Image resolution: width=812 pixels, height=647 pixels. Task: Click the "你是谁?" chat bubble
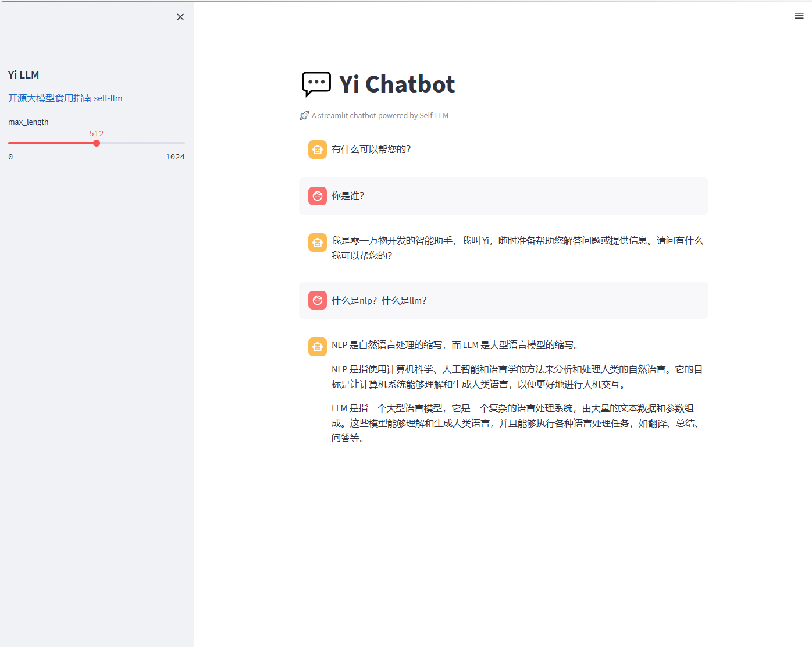(348, 196)
